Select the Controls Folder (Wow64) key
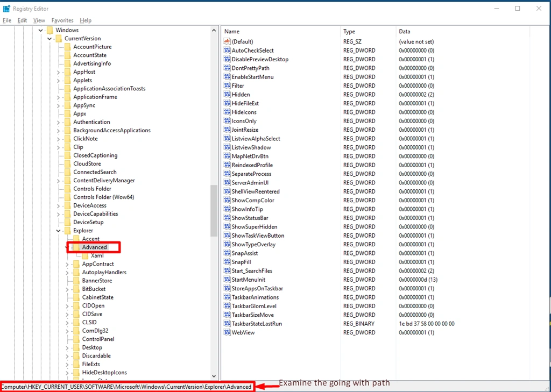Image resolution: width=551 pixels, height=392 pixels. (104, 197)
